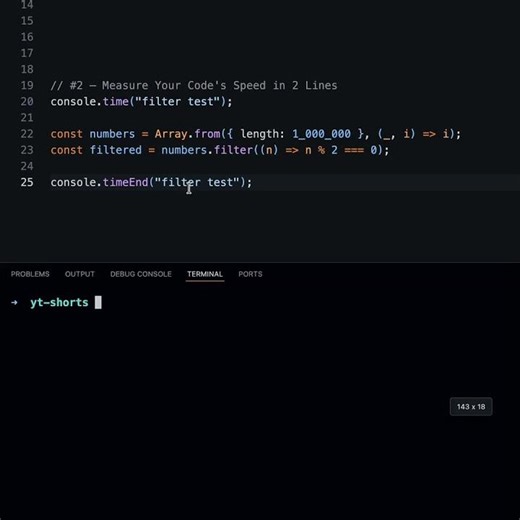Click the timeEnd method on line 25

pos(125,182)
